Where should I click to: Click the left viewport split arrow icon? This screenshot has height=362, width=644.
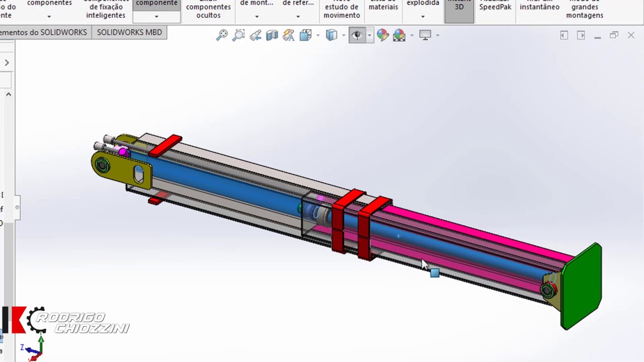(x=564, y=35)
